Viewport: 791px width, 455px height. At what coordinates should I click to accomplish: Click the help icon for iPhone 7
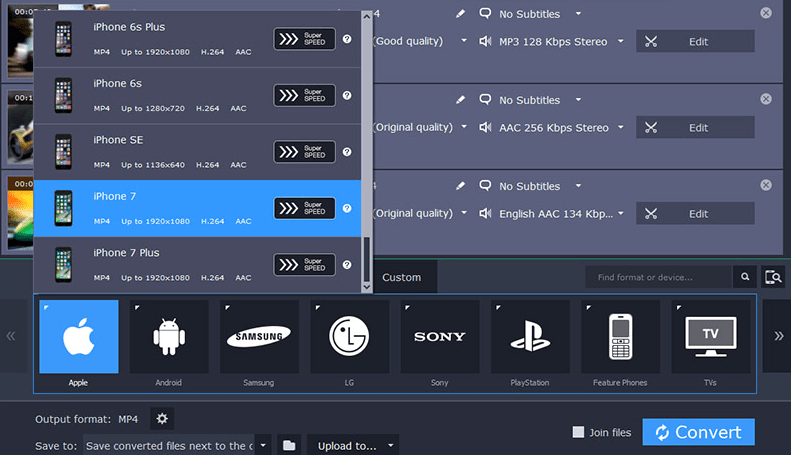tap(347, 208)
